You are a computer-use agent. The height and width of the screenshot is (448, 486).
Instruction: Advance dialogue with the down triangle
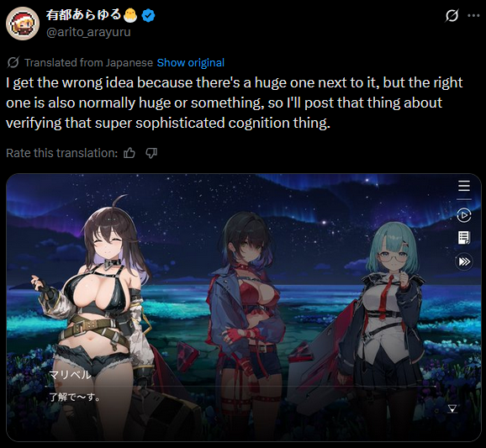click(452, 408)
